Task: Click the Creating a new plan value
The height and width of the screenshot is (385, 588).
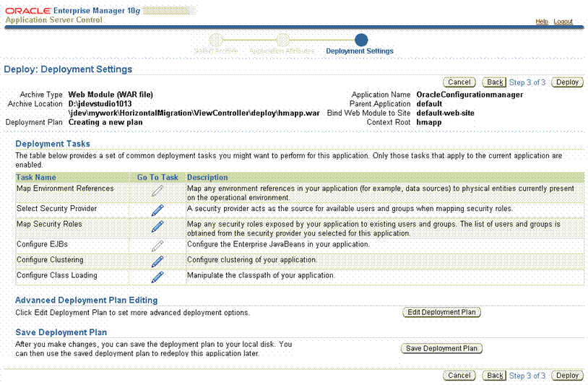Action: (105, 122)
